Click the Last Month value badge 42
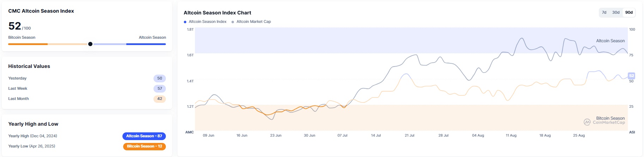 160,99
